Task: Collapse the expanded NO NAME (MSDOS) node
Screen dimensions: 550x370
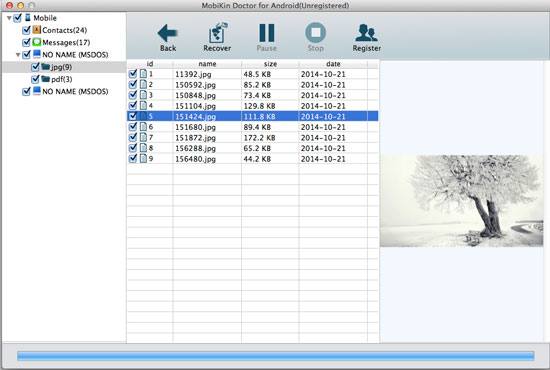Action: (18, 55)
